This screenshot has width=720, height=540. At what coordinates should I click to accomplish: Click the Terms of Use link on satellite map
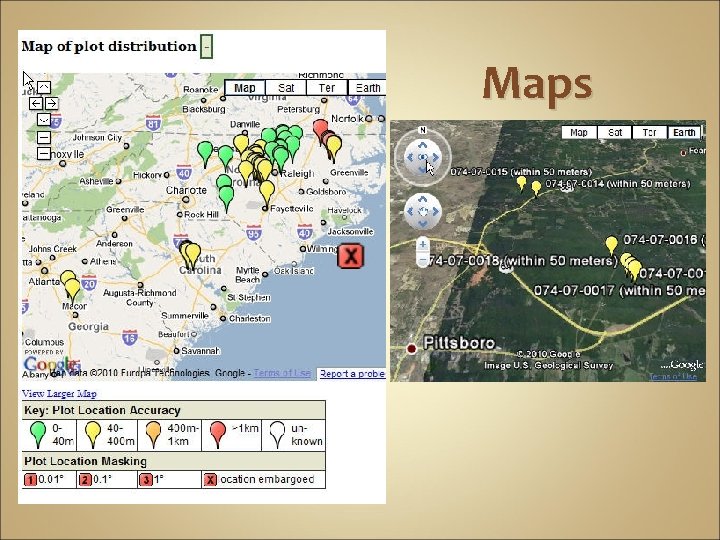click(673, 377)
